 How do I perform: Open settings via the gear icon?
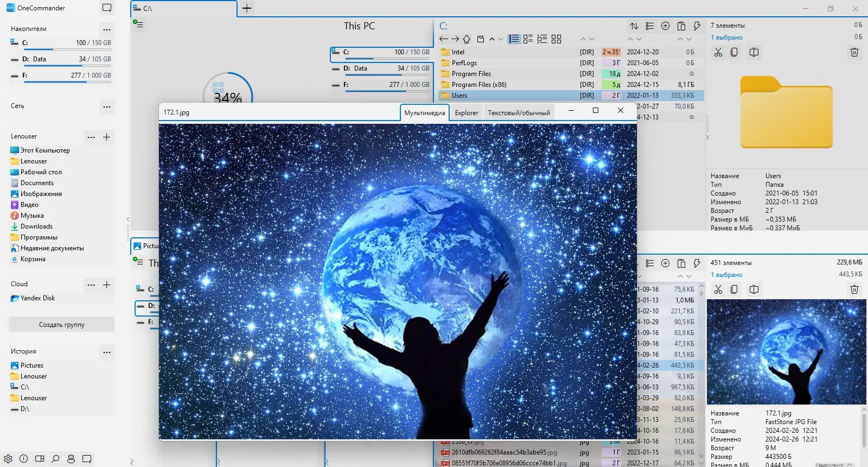(x=8, y=459)
